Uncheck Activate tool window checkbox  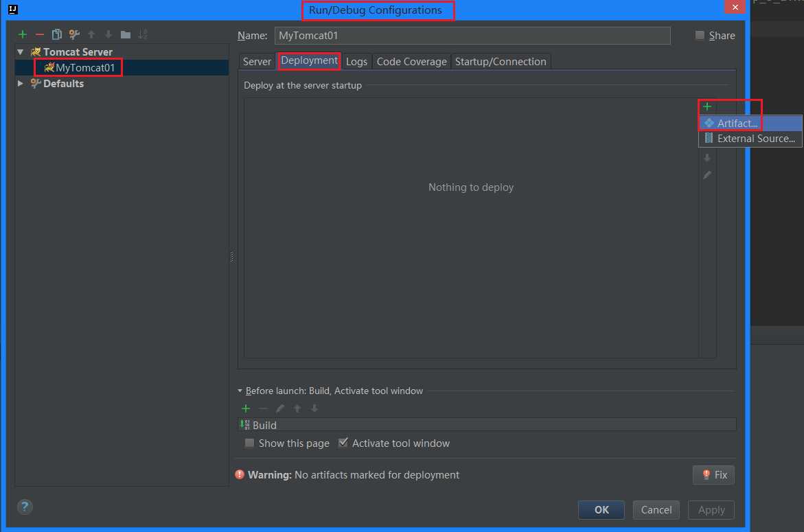343,442
